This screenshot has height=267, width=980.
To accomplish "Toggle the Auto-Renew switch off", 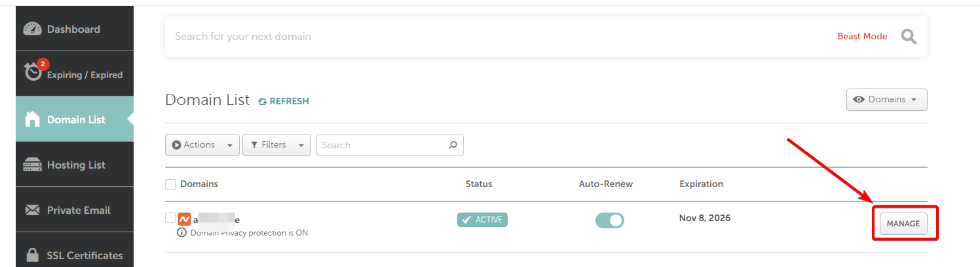I will pyautogui.click(x=609, y=220).
